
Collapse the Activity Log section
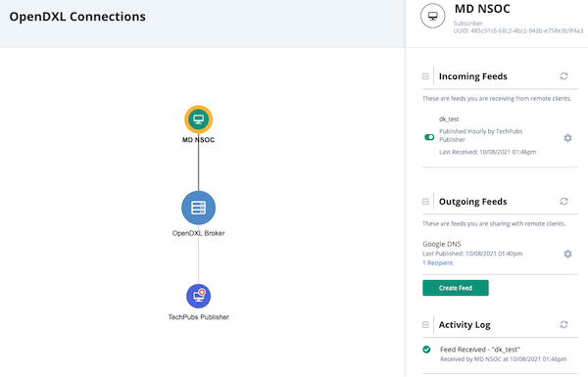(425, 324)
